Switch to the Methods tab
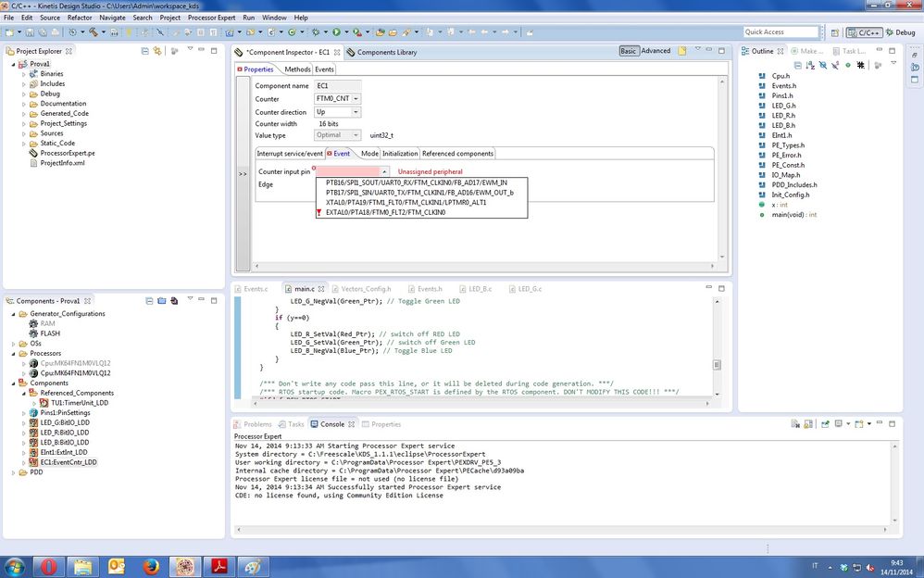The image size is (924, 578). click(297, 69)
